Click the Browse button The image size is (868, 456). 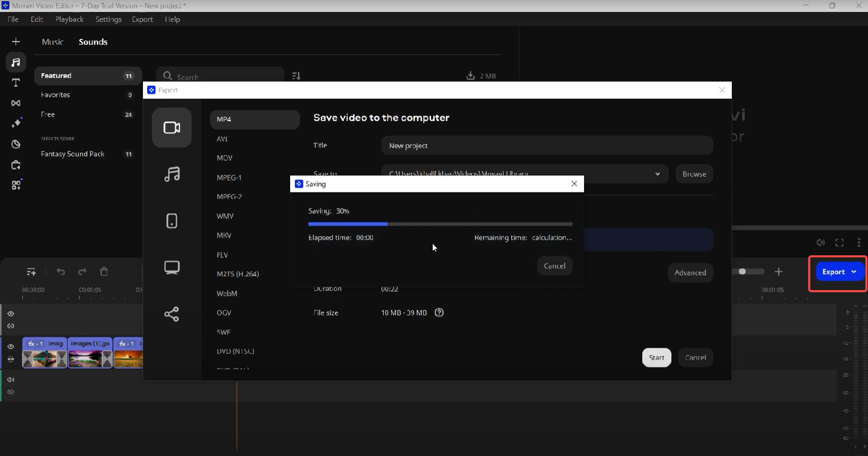[694, 174]
